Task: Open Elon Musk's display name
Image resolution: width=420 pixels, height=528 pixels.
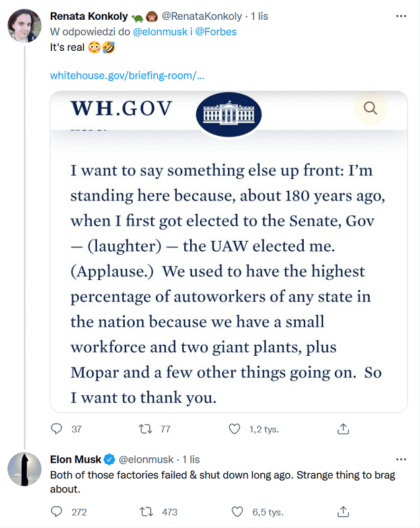Action: tap(75, 459)
